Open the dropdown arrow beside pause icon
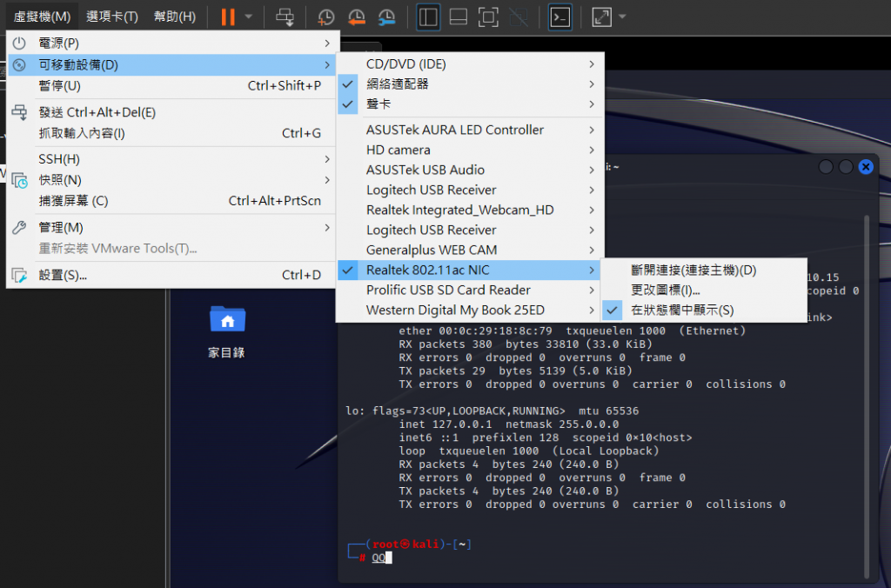 (248, 17)
